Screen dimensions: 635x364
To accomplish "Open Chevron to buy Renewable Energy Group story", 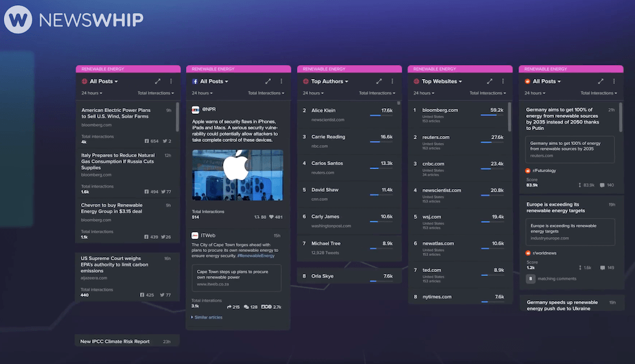I will tap(111, 208).
